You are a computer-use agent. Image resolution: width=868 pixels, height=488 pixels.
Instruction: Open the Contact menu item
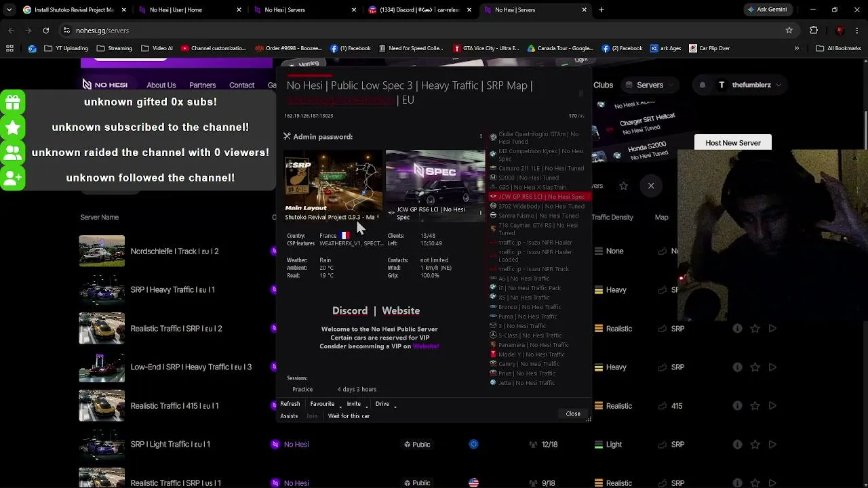coord(241,85)
